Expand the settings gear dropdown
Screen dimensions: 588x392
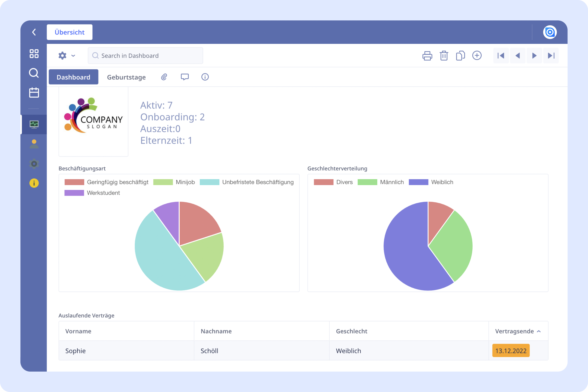pyautogui.click(x=67, y=56)
